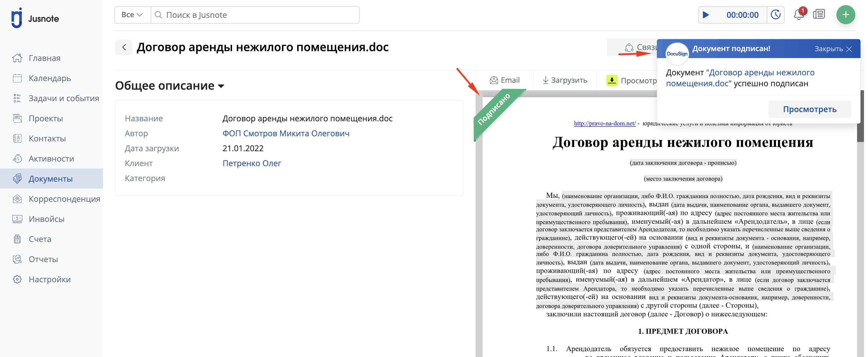Click the Связи button

pyautogui.click(x=633, y=47)
